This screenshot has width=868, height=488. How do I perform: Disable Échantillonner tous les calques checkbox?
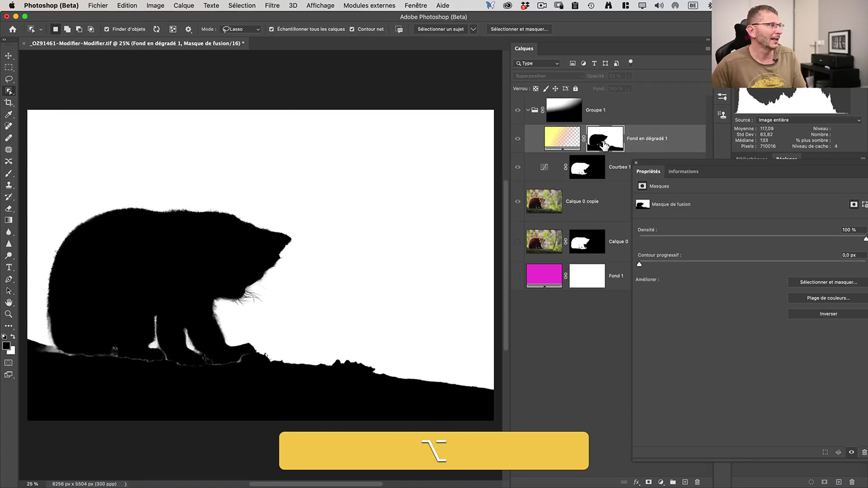pos(272,29)
